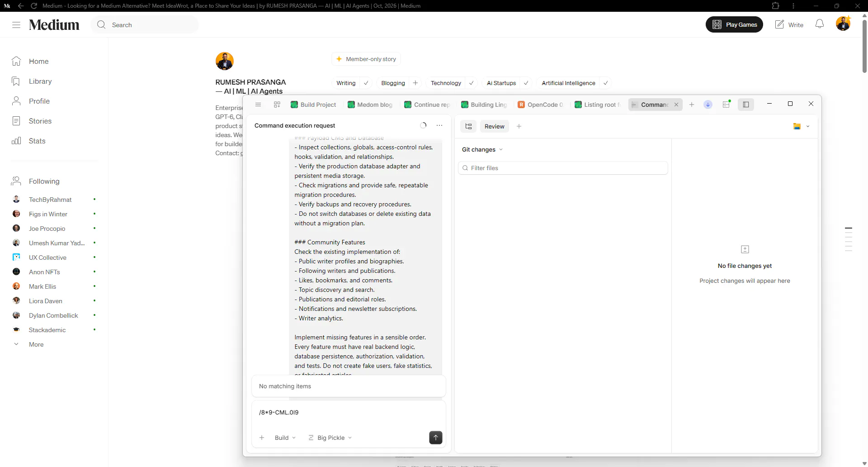Open the status panel icon with green dot
Screen dimensions: 868x467
click(726, 105)
